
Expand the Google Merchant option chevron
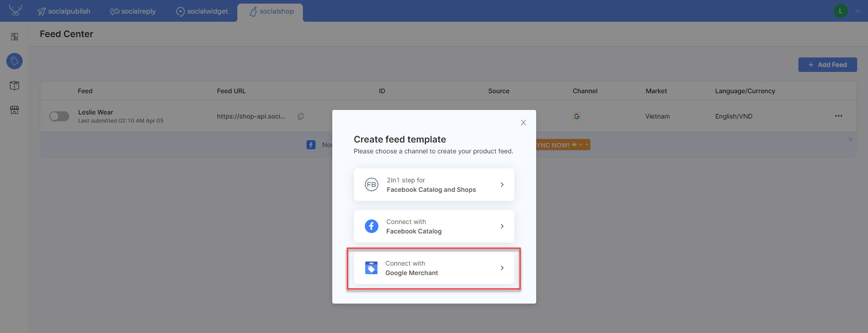[502, 268]
